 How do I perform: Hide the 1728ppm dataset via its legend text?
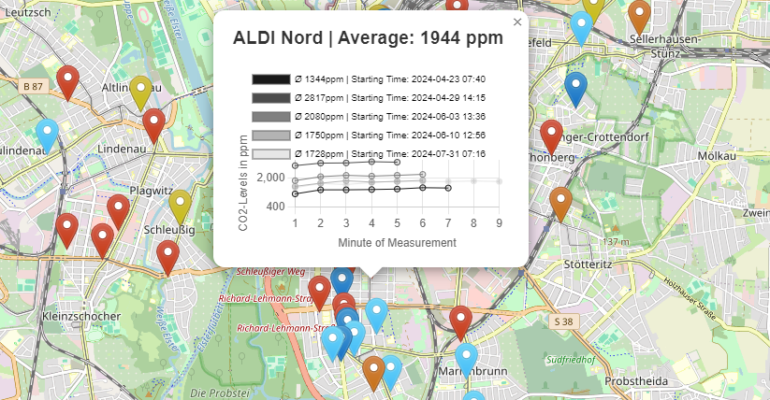pos(390,154)
